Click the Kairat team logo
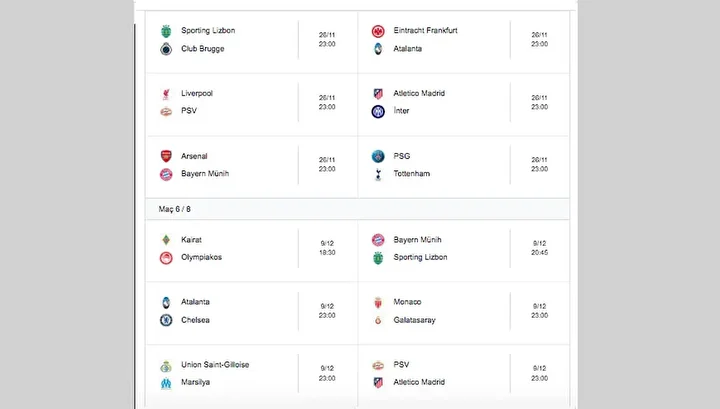 point(166,240)
